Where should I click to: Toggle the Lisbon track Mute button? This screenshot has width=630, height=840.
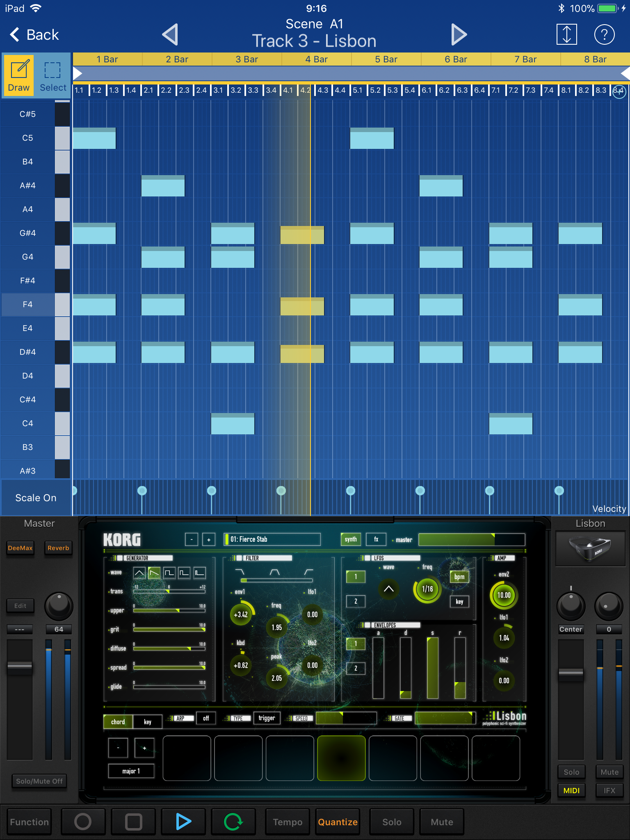[x=609, y=772]
